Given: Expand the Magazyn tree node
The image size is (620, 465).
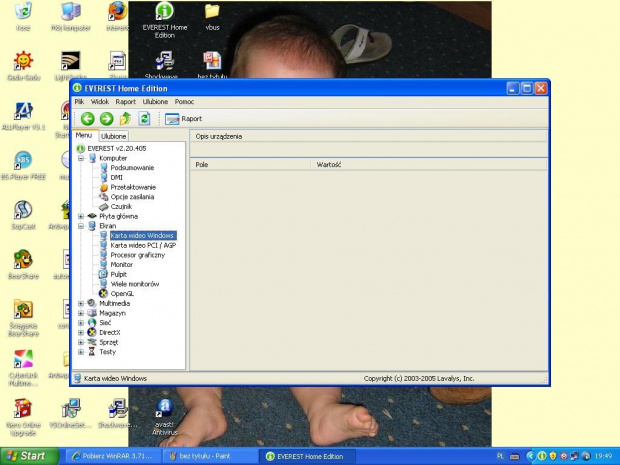Looking at the screenshot, I should [81, 313].
